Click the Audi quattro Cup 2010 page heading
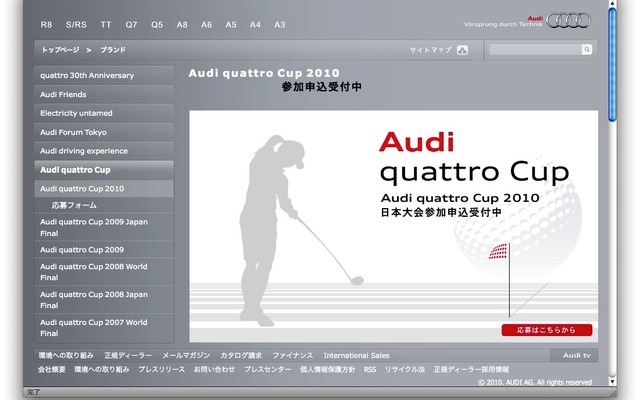This screenshot has width=640, height=400. (x=264, y=73)
